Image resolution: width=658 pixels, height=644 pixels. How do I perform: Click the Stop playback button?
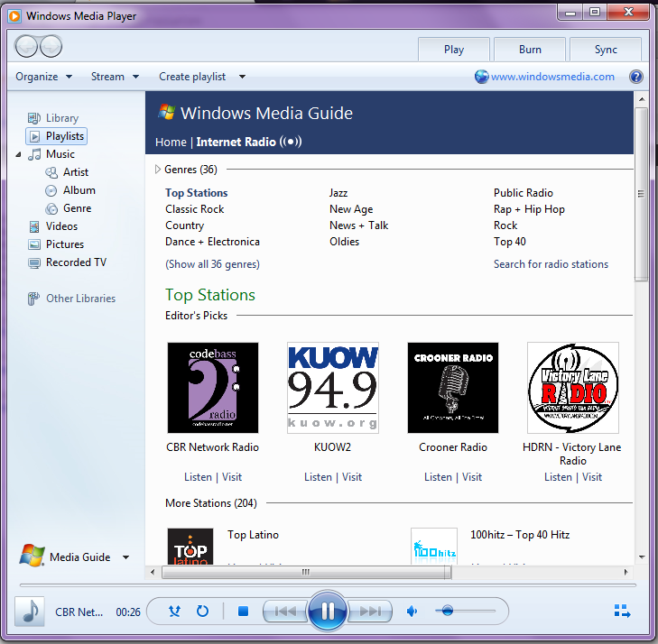coord(243,612)
